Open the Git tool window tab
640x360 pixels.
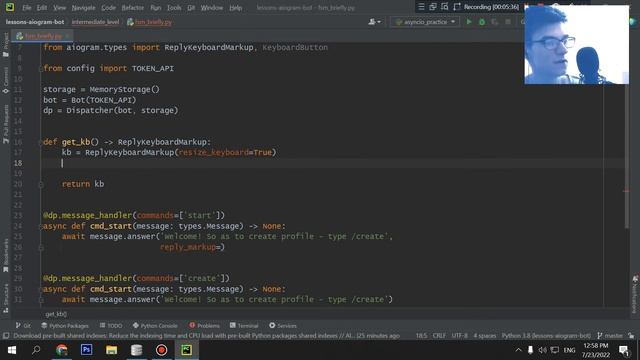click(x=23, y=326)
